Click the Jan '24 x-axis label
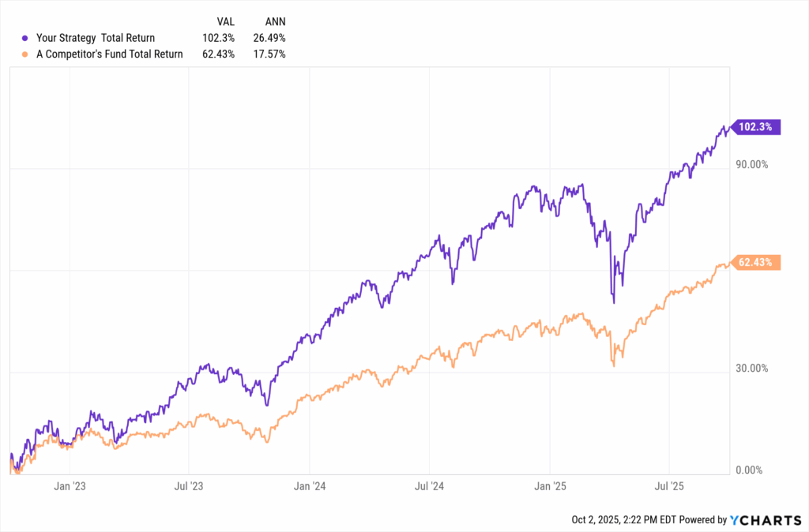The width and height of the screenshot is (809, 532). point(310,486)
